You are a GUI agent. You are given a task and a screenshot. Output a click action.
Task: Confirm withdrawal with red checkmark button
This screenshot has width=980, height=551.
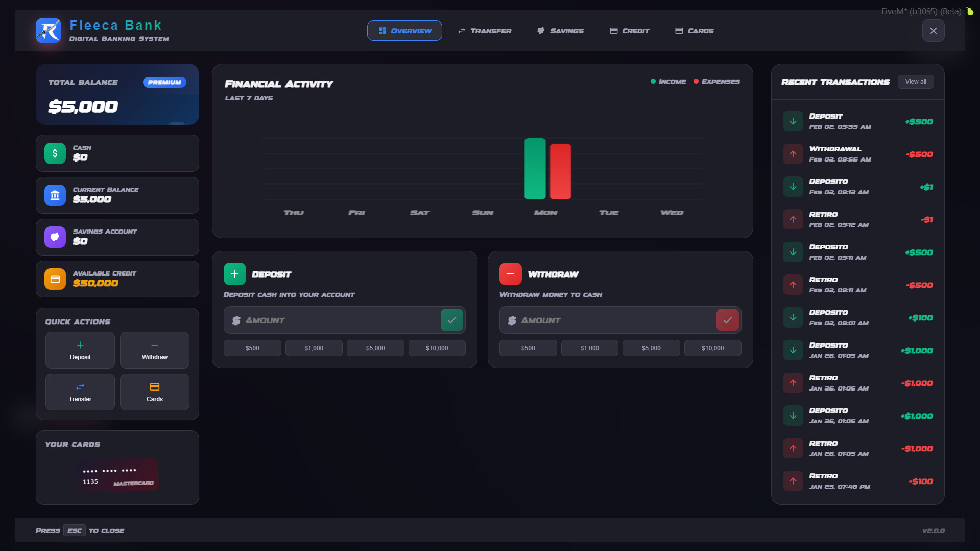pyautogui.click(x=728, y=320)
